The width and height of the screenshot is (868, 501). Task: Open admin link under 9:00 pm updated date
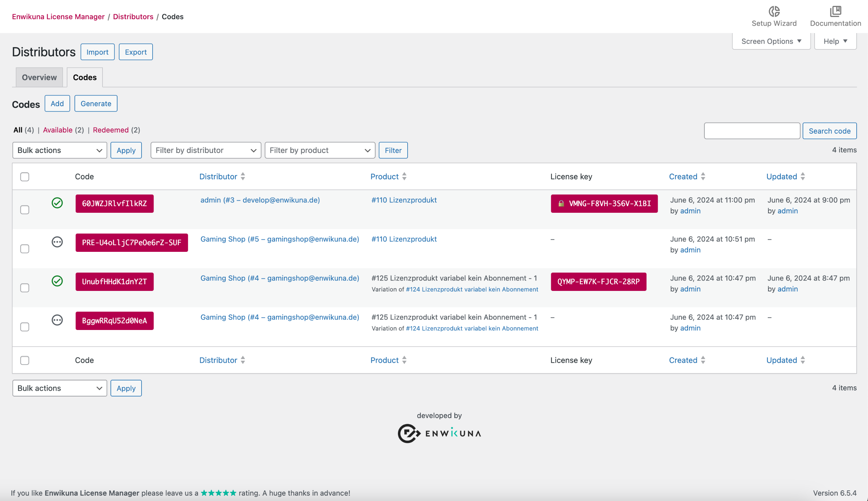click(788, 210)
